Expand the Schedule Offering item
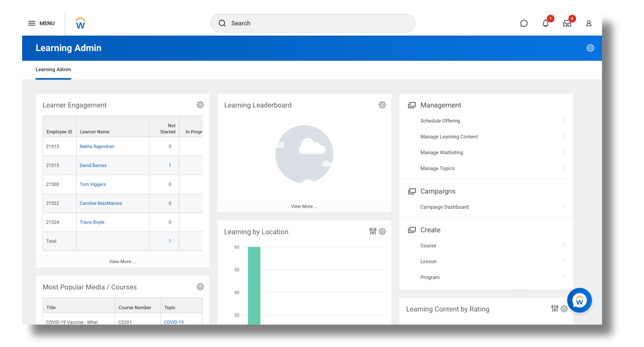Viewport: 644px width, 347px height. pyautogui.click(x=440, y=121)
